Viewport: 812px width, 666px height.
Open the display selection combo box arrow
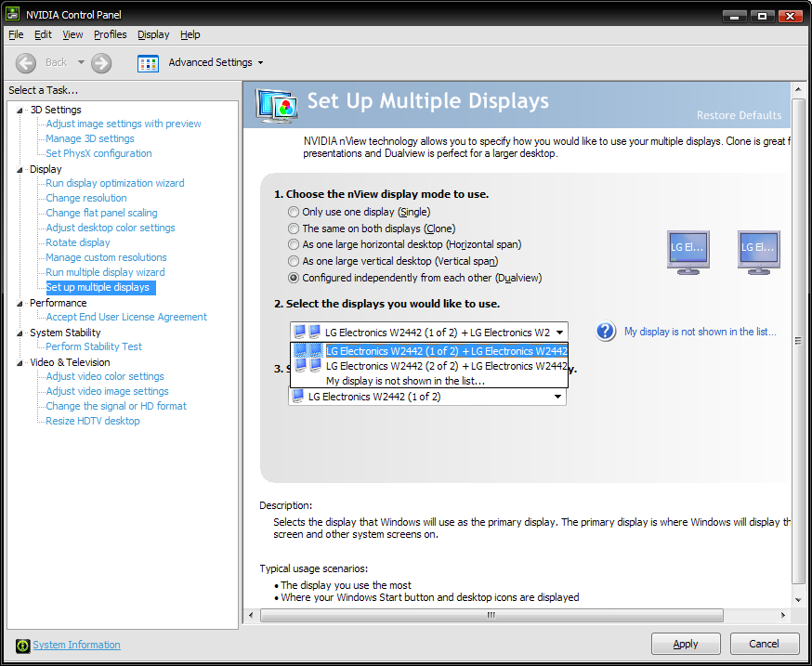560,333
